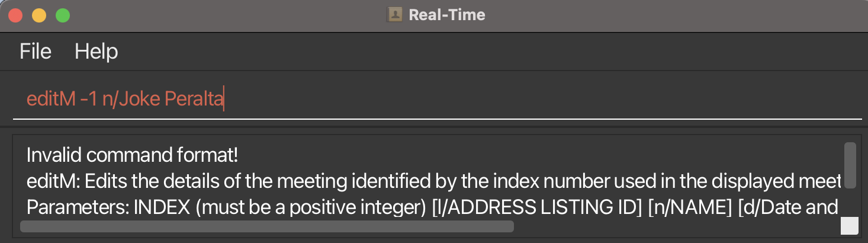This screenshot has height=243, width=868.
Task: Minimize the window with the yellow button
Action: pos(39,15)
